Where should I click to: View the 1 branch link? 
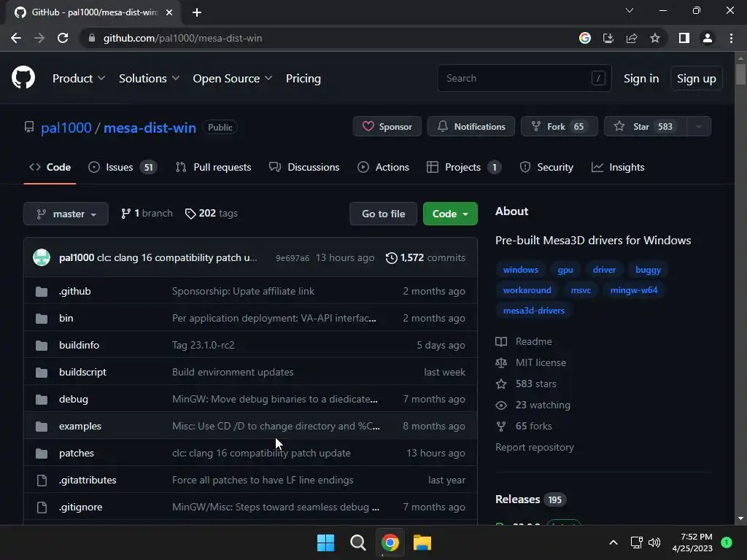(147, 214)
